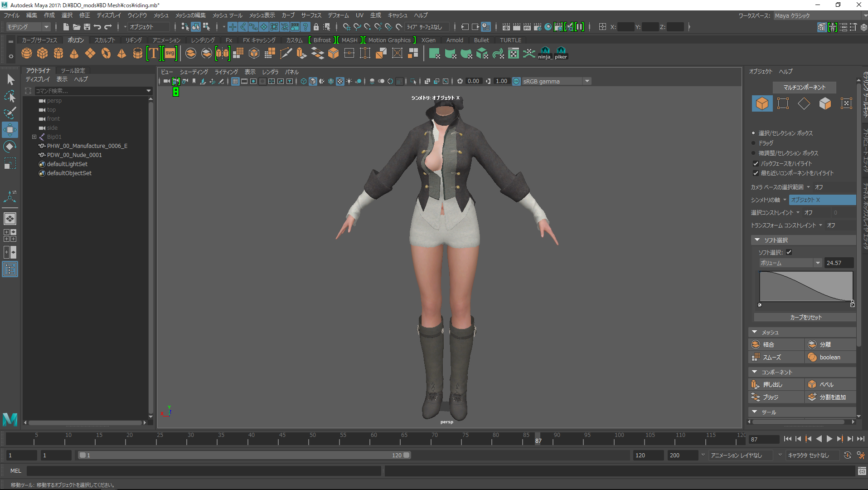Open the Mesh Tools (メッシュ ツール) menu

click(x=228, y=15)
